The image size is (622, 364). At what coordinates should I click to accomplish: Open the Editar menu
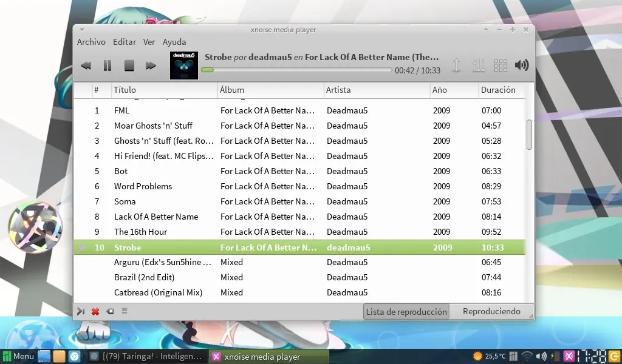[124, 42]
